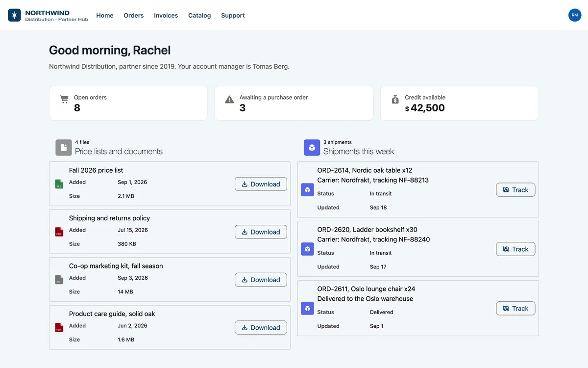Download the Product care guide
This screenshot has width=588, height=368.
(x=261, y=328)
